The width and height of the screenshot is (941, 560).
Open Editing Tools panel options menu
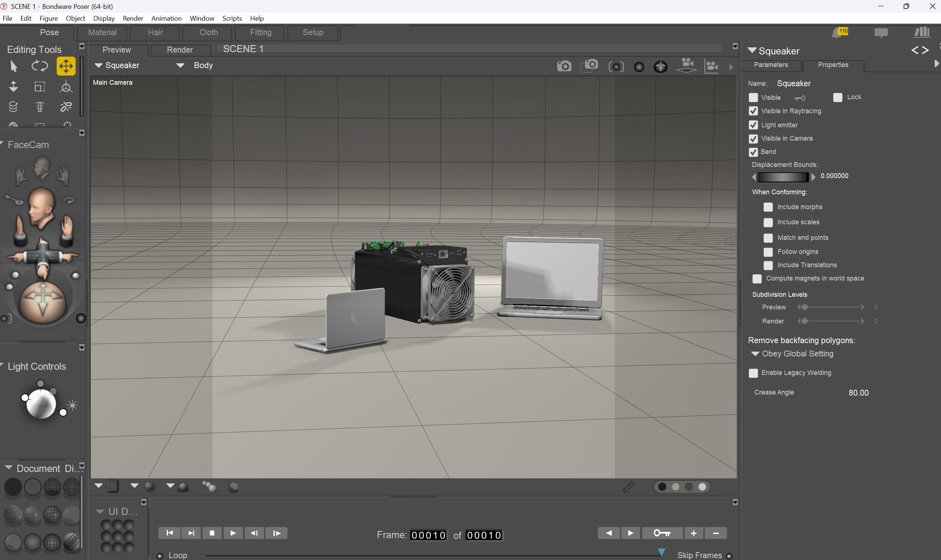pos(82,46)
